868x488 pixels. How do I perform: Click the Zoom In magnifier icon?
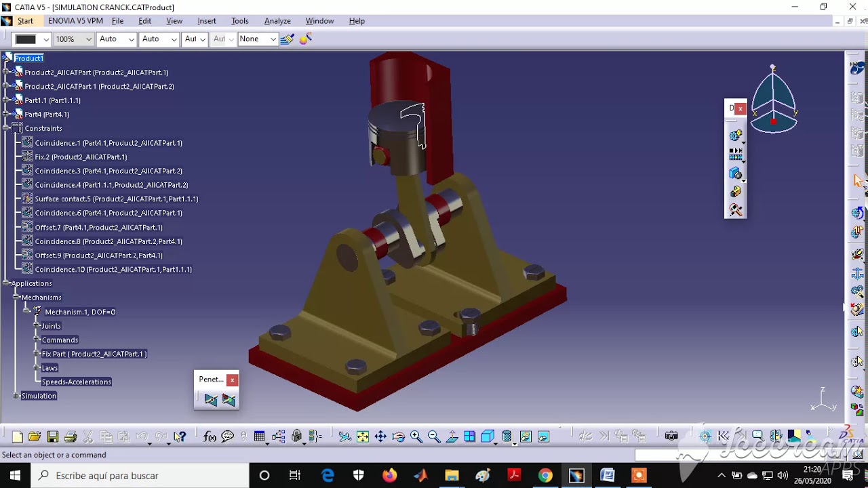click(416, 436)
